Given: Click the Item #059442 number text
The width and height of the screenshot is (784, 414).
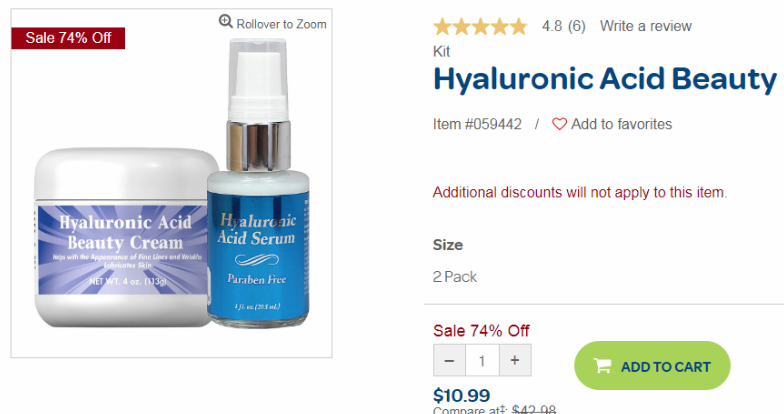Looking at the screenshot, I should point(477,124).
